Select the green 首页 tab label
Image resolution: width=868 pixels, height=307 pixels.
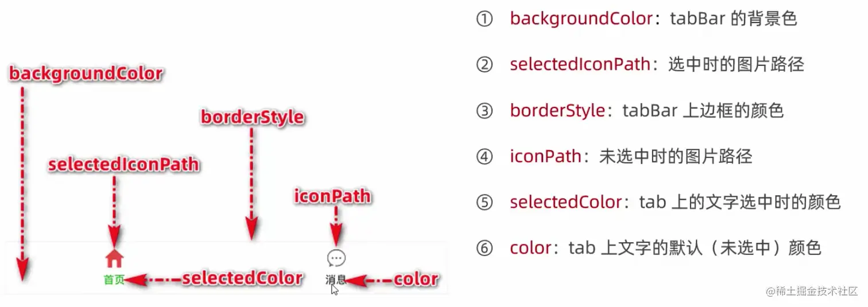114,280
